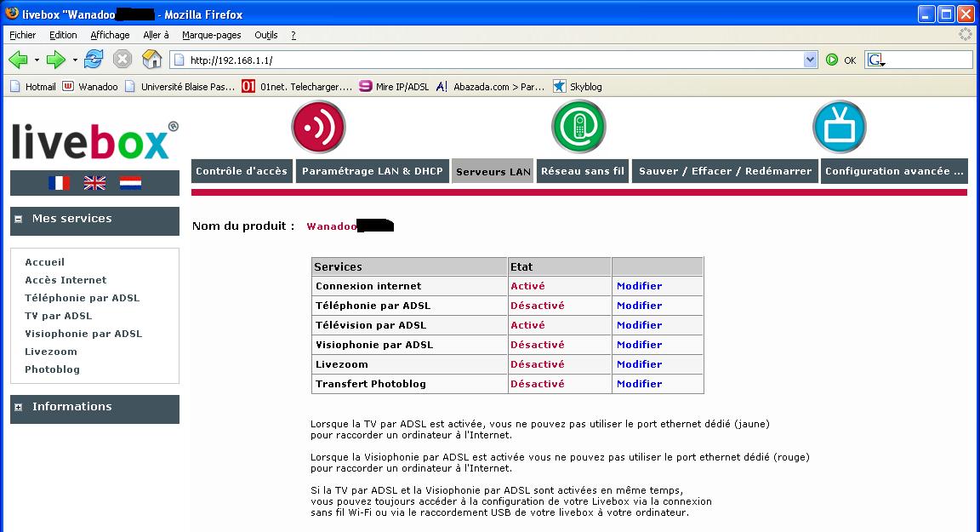Open the Réseau sans fil tab
The width and height of the screenshot is (980, 532).
click(x=583, y=170)
